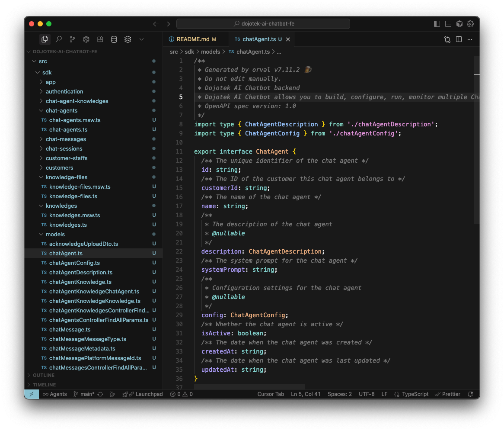Open chatAgentConfig.ts in the file tree
The width and height of the screenshot is (504, 431).
pyautogui.click(x=74, y=263)
